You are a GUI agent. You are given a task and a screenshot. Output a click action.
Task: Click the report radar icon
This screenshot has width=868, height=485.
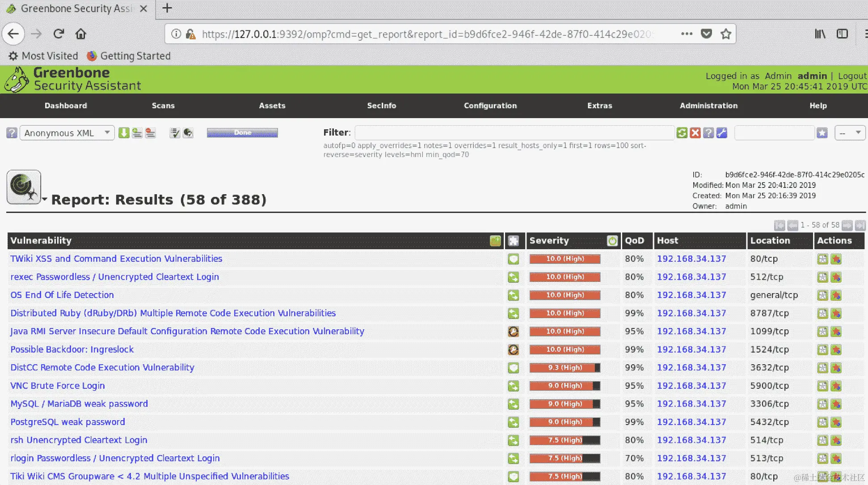click(24, 187)
